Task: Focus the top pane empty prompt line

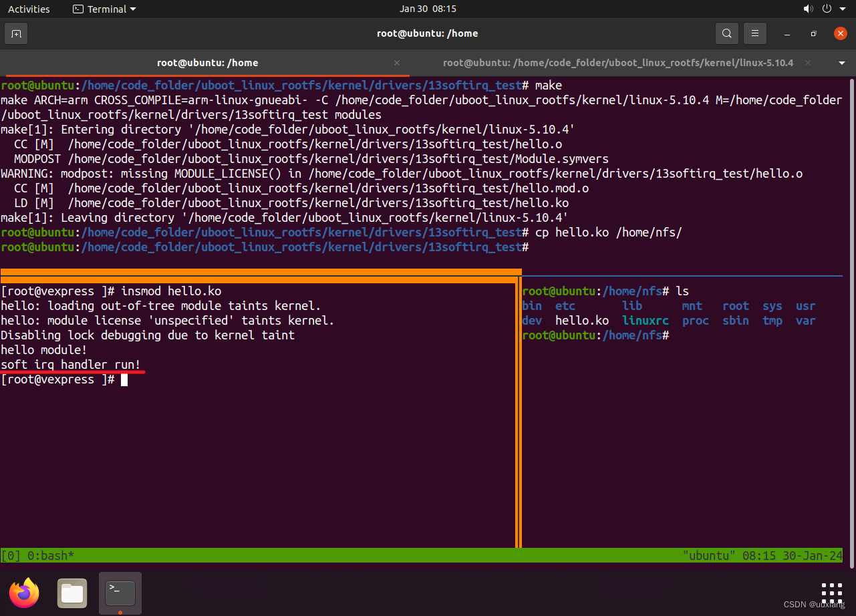Action: click(265, 247)
